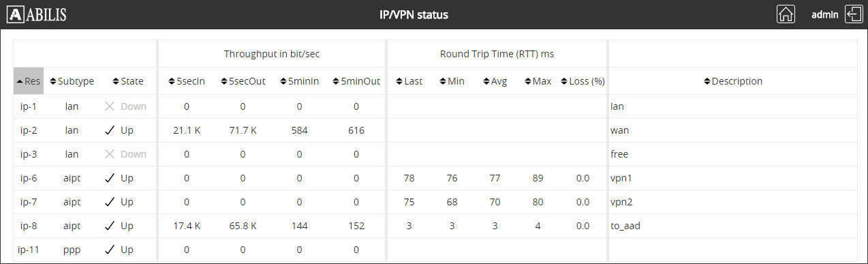The height and width of the screenshot is (264, 868).
Task: Sort by Avg RTT column
Action: point(495,81)
